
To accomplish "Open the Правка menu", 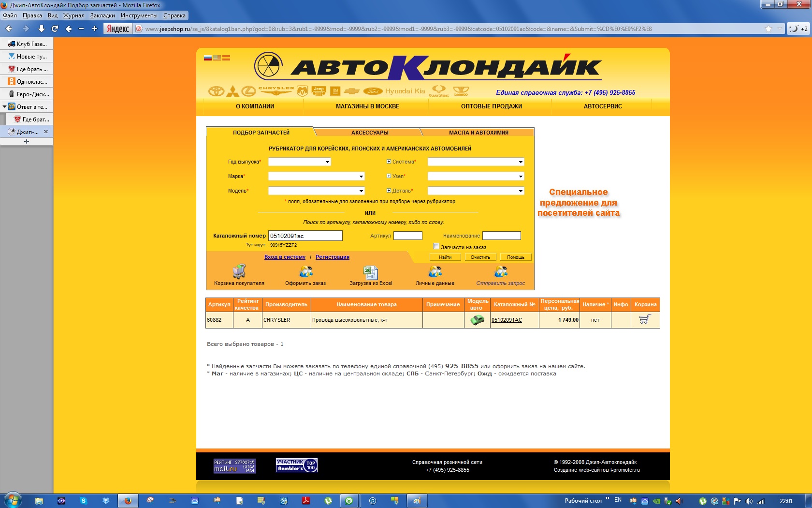I will pyautogui.click(x=32, y=15).
